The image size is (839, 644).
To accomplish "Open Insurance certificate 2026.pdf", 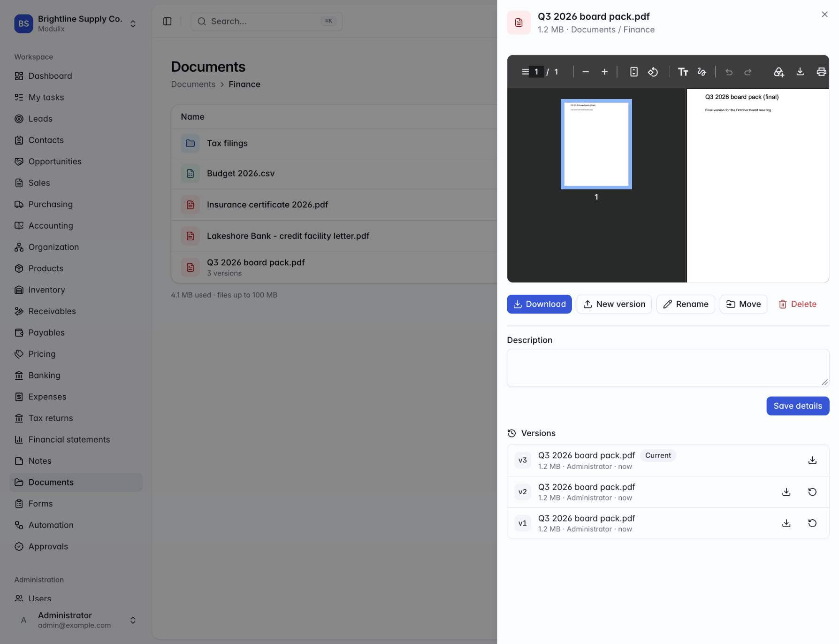I will pos(334,205).
